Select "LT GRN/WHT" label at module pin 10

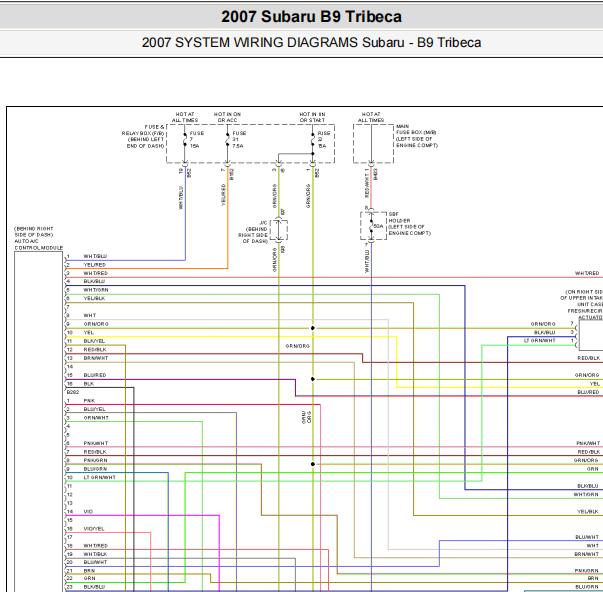100,477
